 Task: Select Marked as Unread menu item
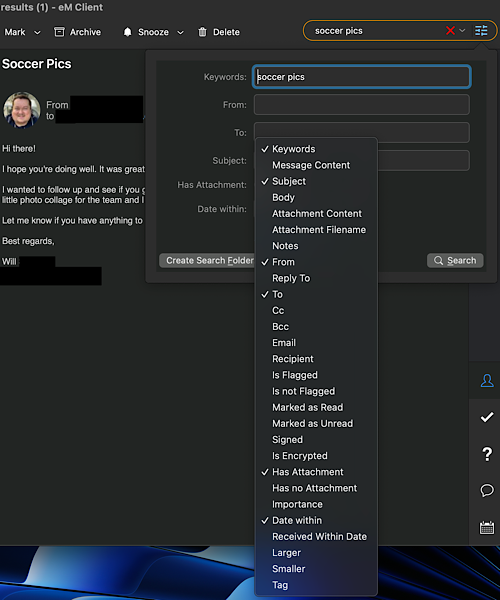pos(316,423)
